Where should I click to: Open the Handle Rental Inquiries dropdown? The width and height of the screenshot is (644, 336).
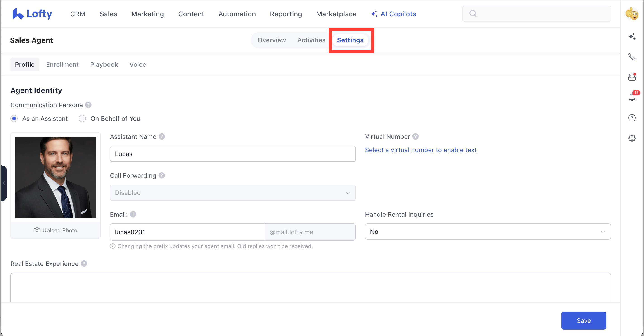488,232
